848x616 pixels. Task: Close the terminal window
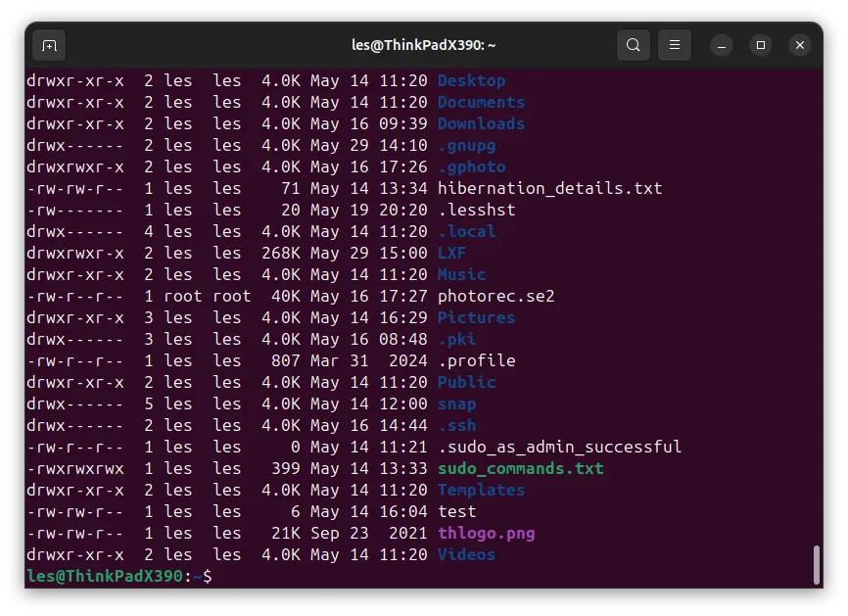(x=800, y=45)
